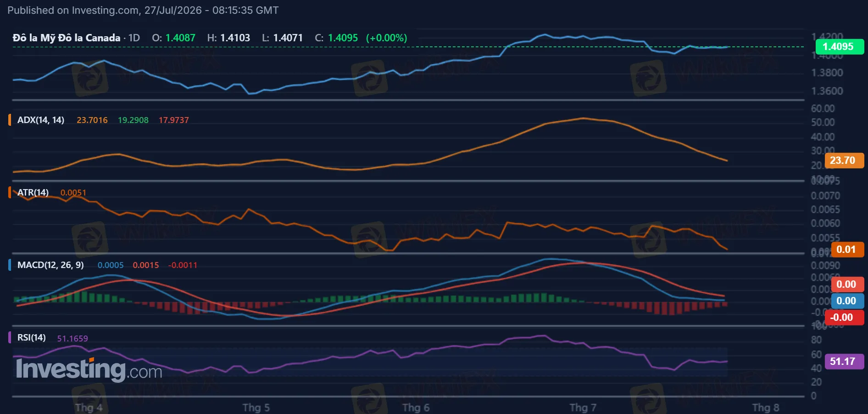Click the 60.00 ADX axis label
The height and width of the screenshot is (414, 868).
(x=823, y=108)
